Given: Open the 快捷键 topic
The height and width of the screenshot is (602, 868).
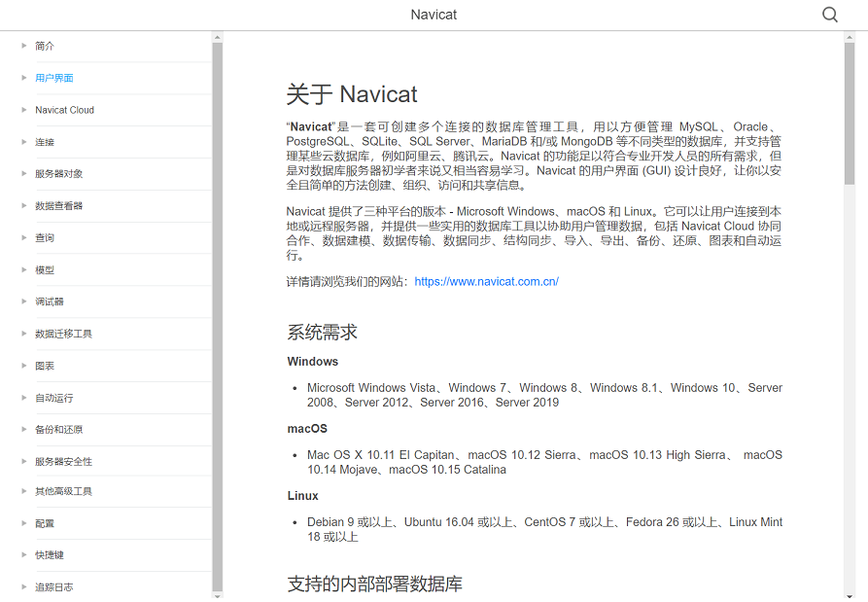Looking at the screenshot, I should 50,555.
